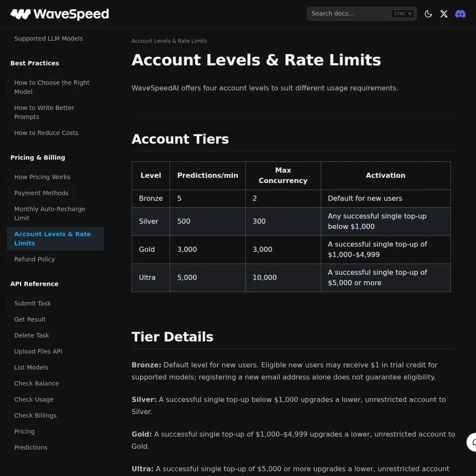Click the breadcrumb Account Levels & Rate Limits
Image resolution: width=476 pixels, height=476 pixels.
(x=169, y=41)
